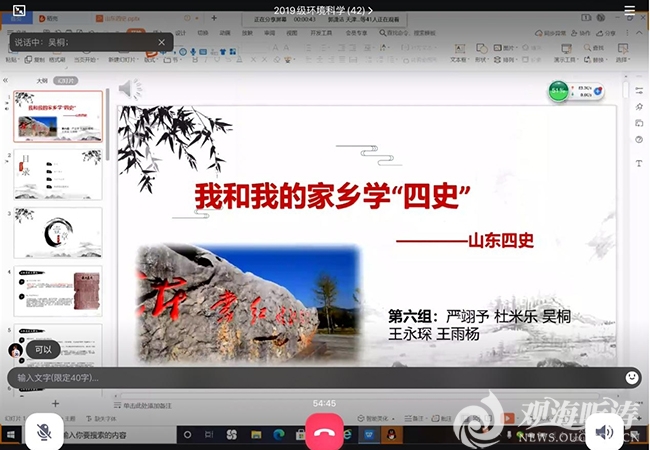Open the 演示工具 presentation tools dropdown
The width and height of the screenshot is (650, 450).
(566, 53)
